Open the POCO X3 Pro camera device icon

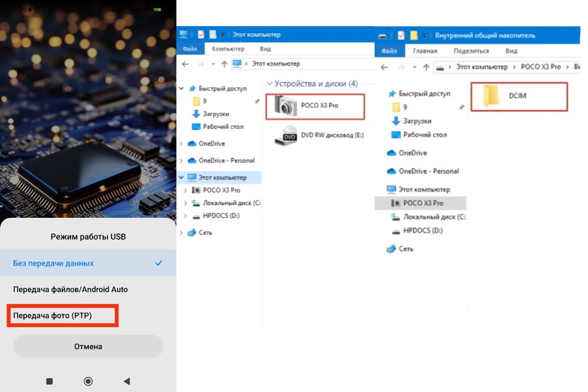[286, 106]
